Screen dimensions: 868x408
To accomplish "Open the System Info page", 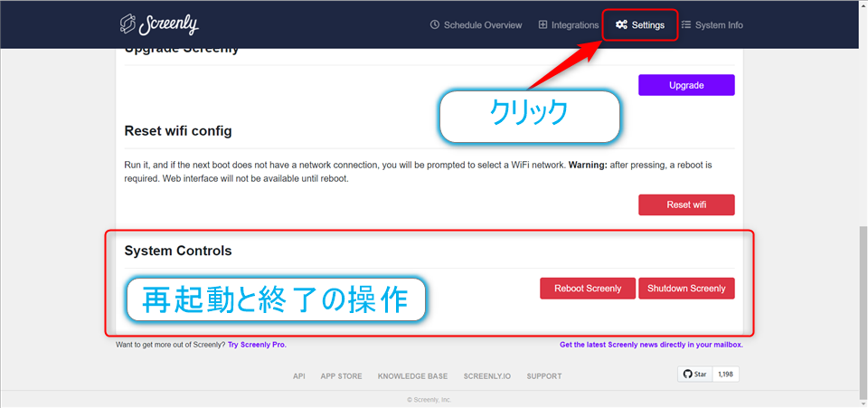I will point(712,25).
